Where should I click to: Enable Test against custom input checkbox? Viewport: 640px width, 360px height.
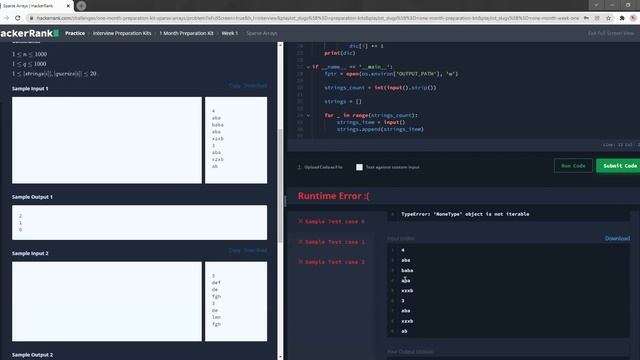[359, 167]
